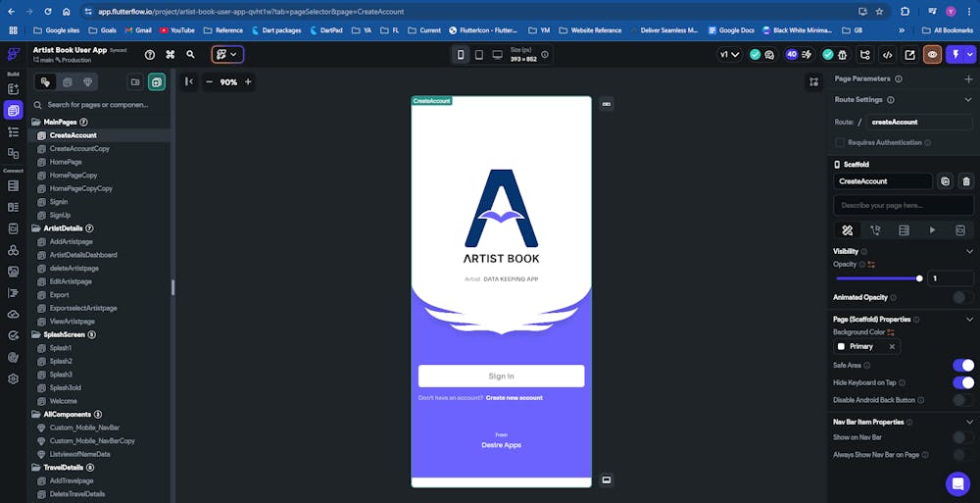Collapse the Route Settings section
The image size is (980, 503).
coord(968,99)
